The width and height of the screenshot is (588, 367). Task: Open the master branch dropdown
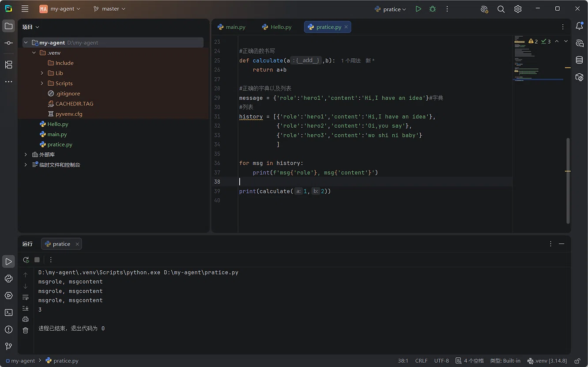[109, 9]
